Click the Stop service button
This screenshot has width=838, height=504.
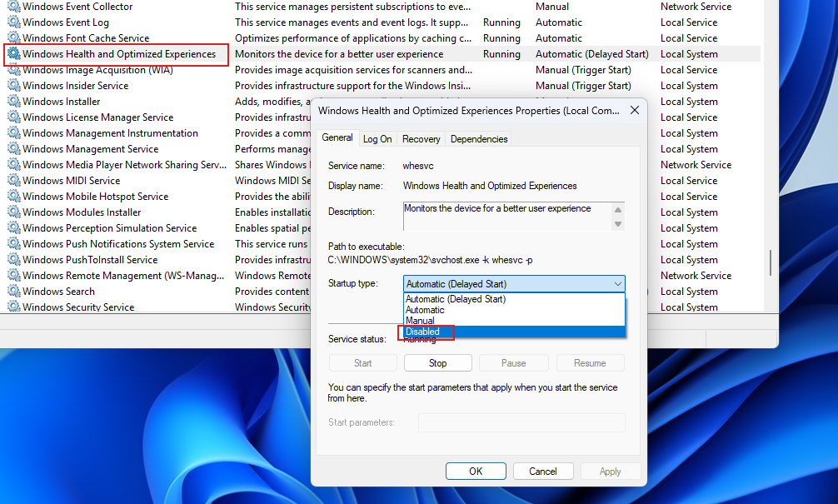point(437,363)
